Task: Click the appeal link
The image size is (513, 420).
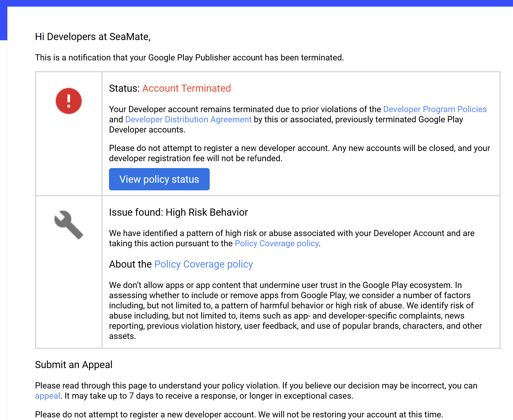Action: coord(47,396)
